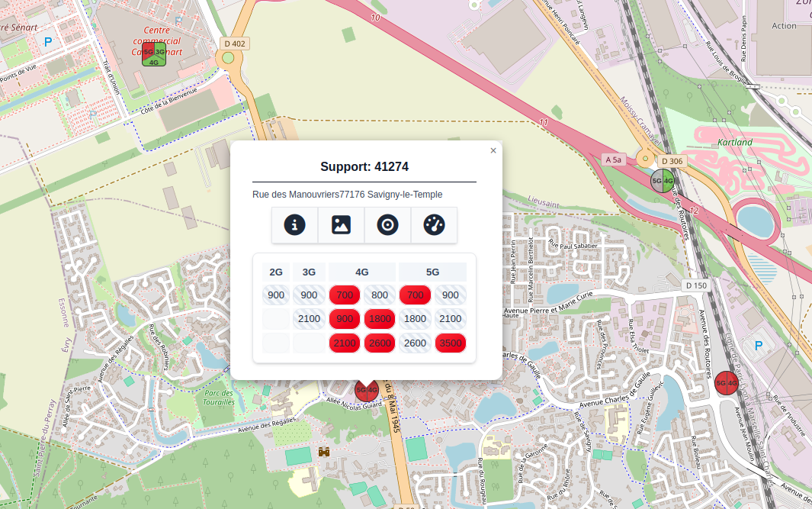Click the 3G column header

tap(309, 272)
